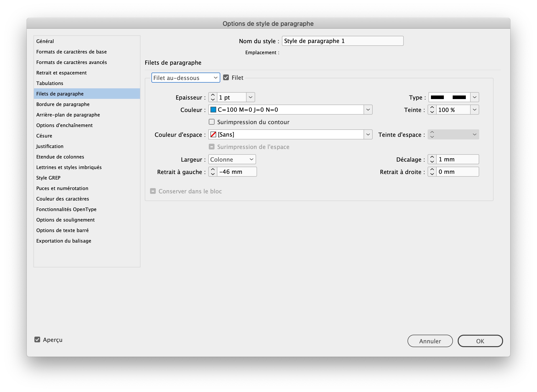
Task: Open the Style GREP section
Action: (48, 178)
